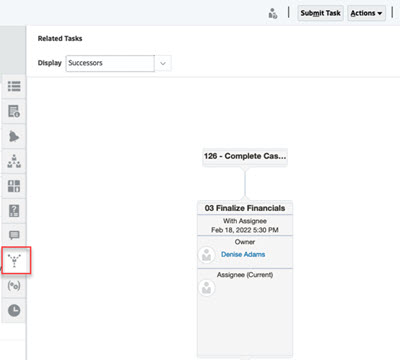Open the History clock icon in sidebar
400x360 pixels.
coord(14,310)
